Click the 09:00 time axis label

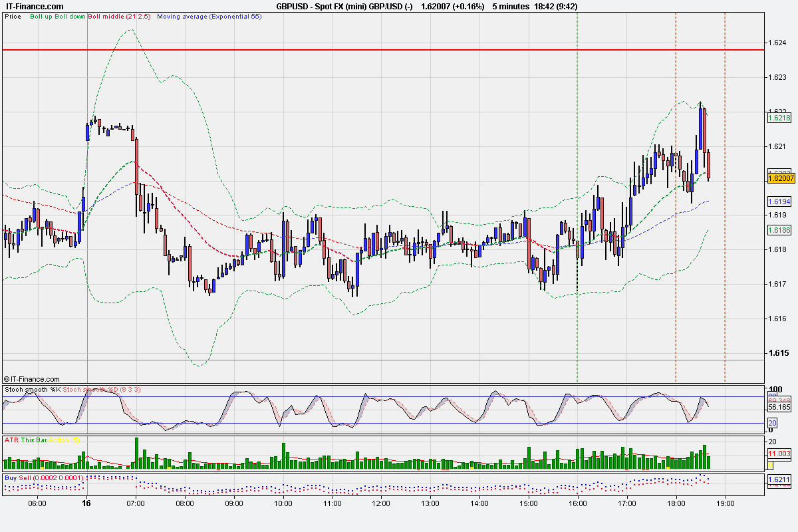click(234, 503)
